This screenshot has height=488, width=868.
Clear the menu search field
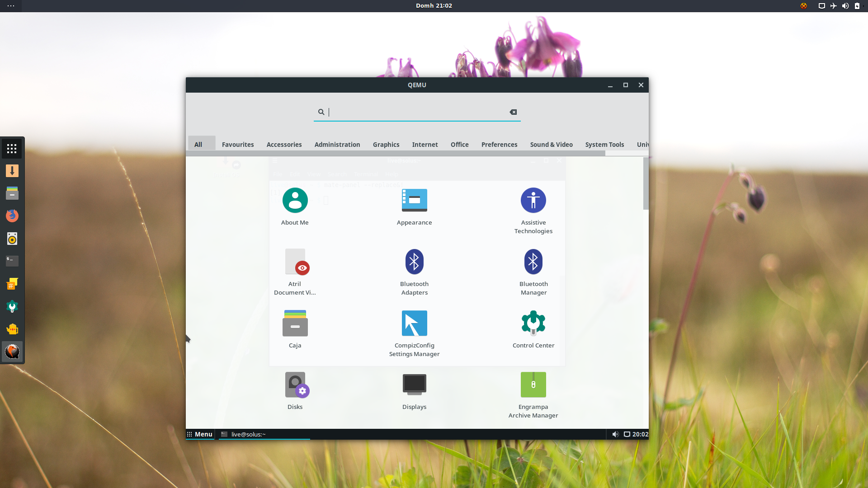click(513, 112)
